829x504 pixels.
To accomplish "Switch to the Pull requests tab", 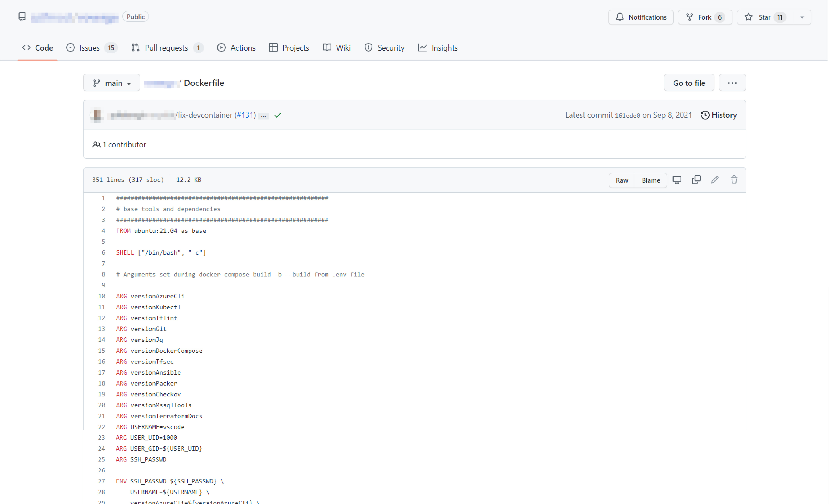I will pyautogui.click(x=167, y=48).
